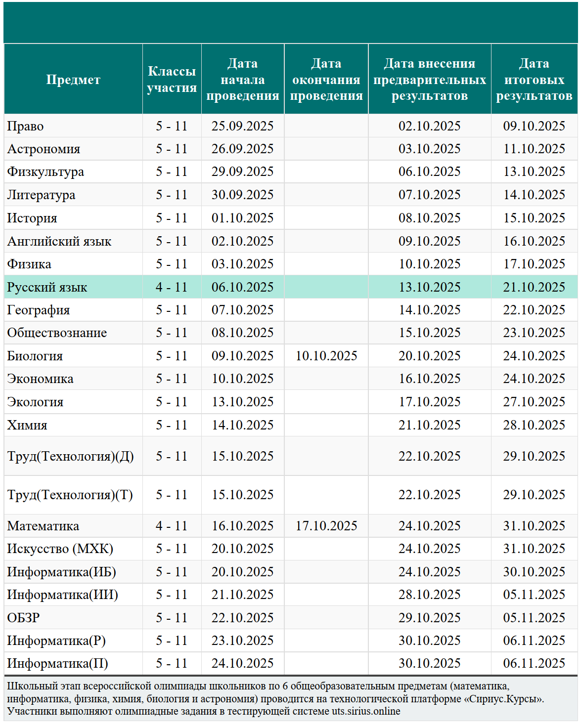This screenshot has height=728, width=580.
Task: Click the highlighted Русский язык row
Action: tap(291, 287)
